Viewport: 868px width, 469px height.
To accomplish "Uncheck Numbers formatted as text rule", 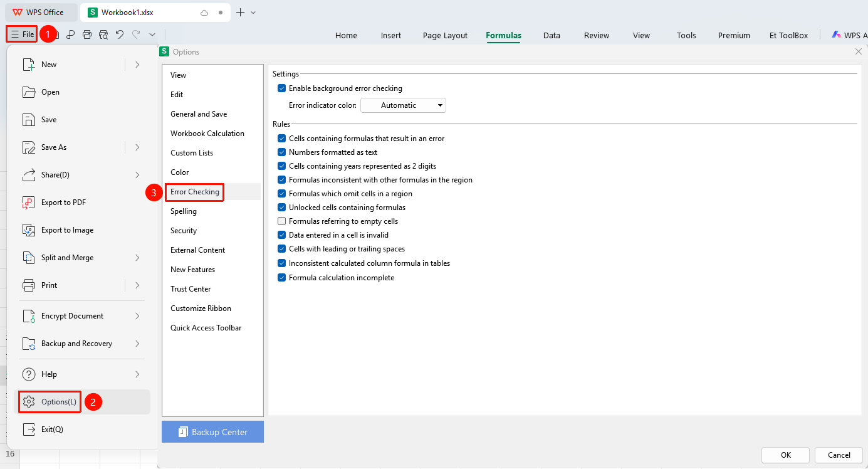I will (x=282, y=152).
